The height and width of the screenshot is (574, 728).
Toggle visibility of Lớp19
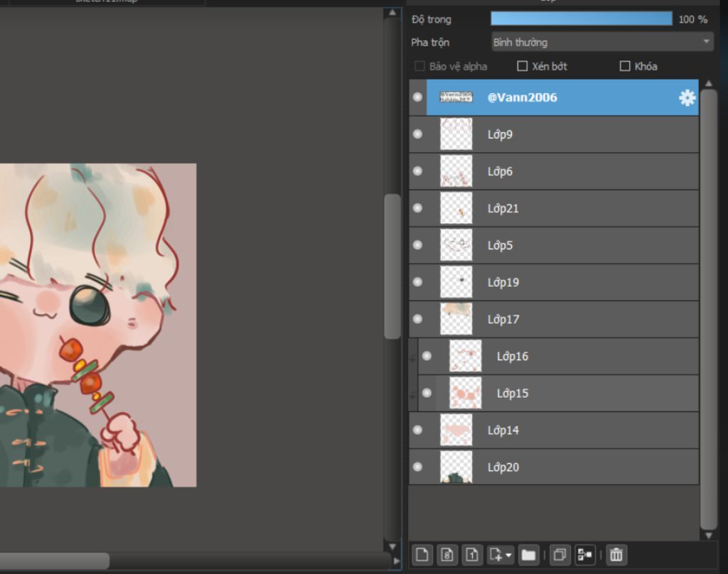click(417, 282)
